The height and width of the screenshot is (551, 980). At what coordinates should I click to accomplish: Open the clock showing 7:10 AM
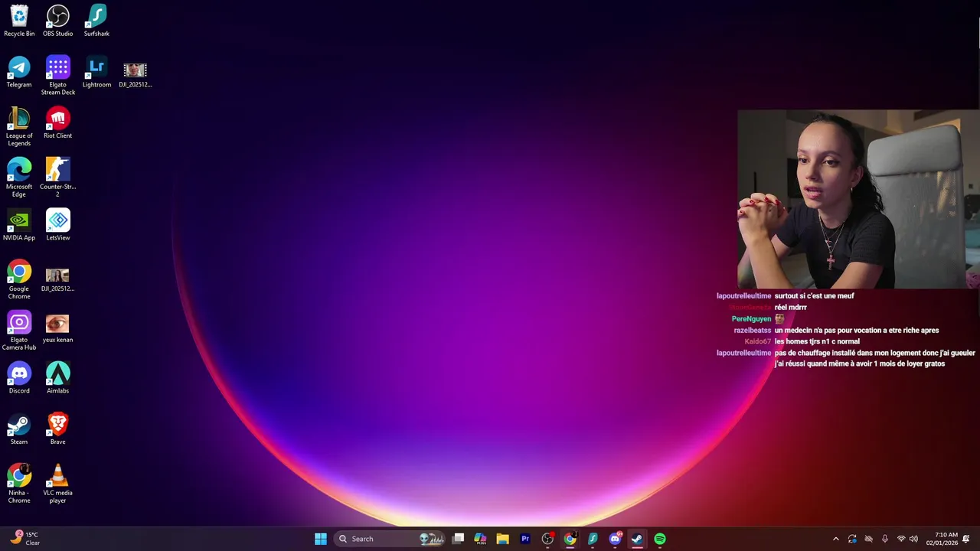click(942, 539)
